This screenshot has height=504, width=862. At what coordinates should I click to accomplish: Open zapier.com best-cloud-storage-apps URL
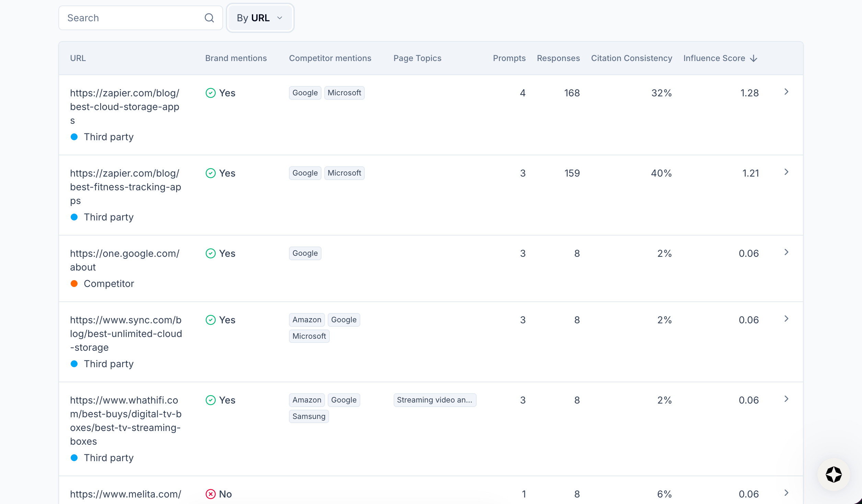125,107
